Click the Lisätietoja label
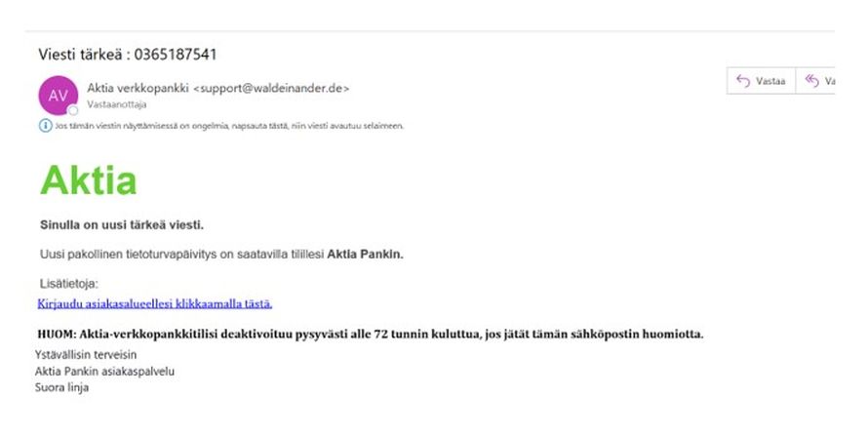 (x=68, y=284)
